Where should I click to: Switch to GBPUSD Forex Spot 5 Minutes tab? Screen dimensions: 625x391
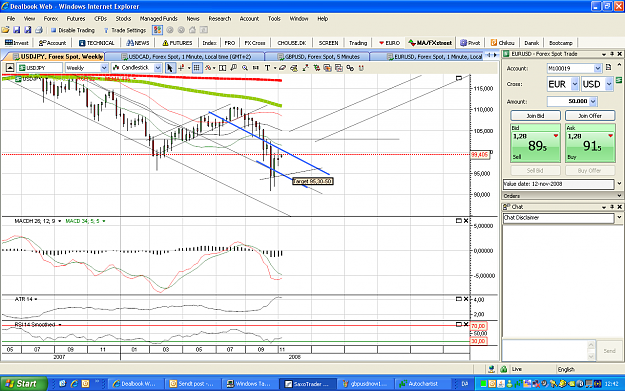tap(318, 57)
